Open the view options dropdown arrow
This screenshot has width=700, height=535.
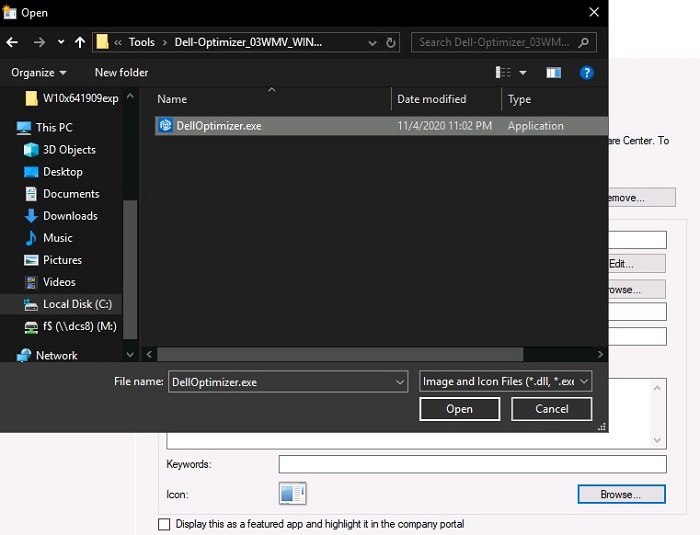[523, 72]
